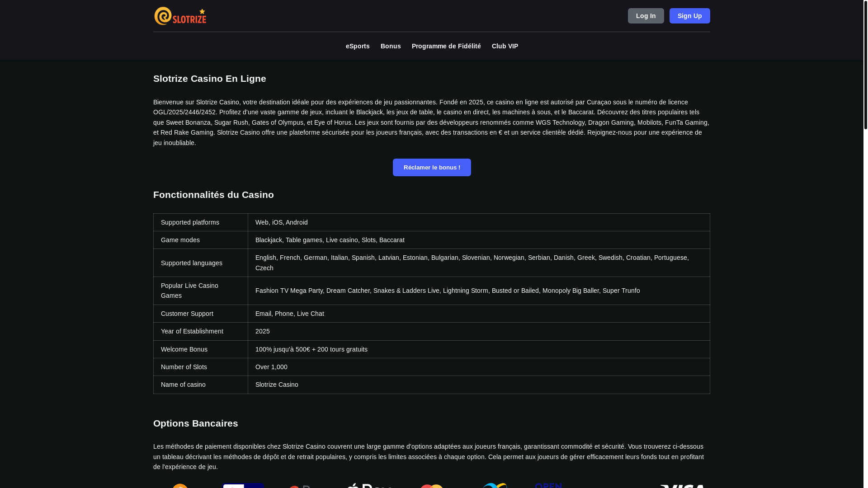Select the Supported platforms row label

click(x=190, y=222)
